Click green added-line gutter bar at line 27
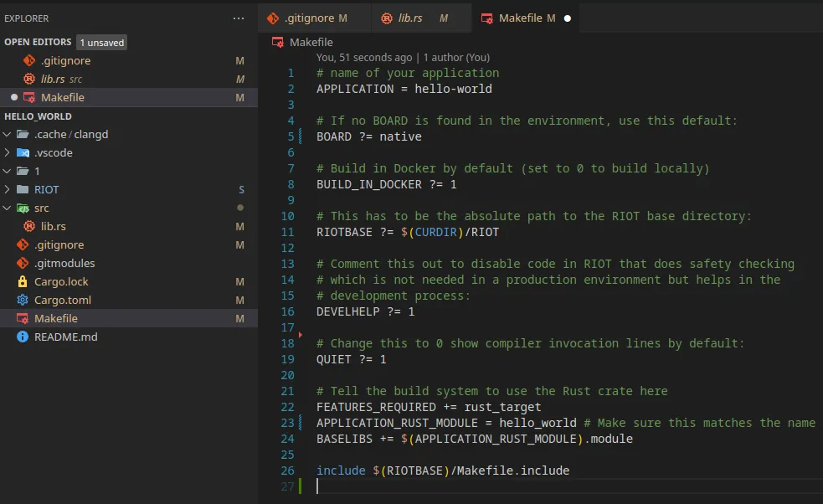The image size is (823, 504). pos(301,486)
